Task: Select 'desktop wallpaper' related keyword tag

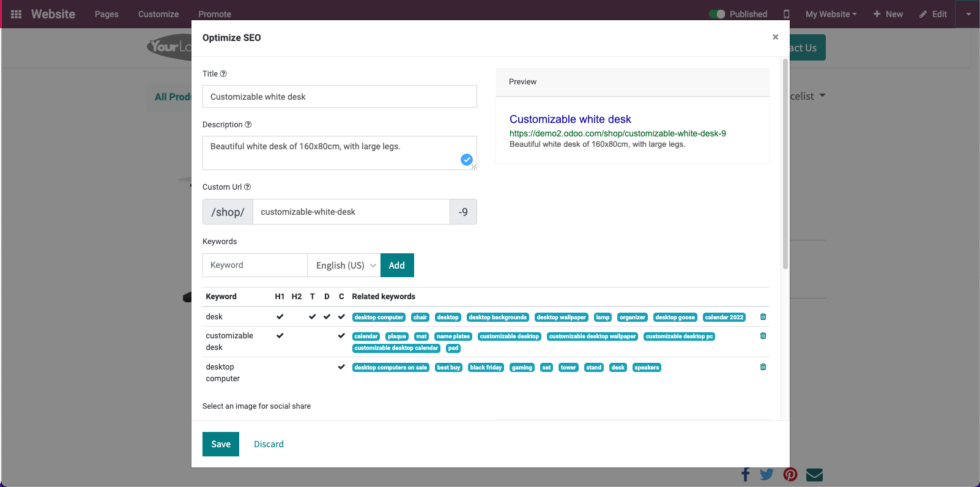Action: coord(562,318)
